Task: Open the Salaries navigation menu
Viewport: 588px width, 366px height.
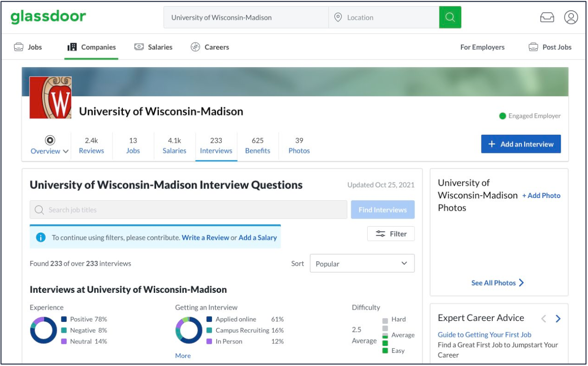Action: (153, 47)
